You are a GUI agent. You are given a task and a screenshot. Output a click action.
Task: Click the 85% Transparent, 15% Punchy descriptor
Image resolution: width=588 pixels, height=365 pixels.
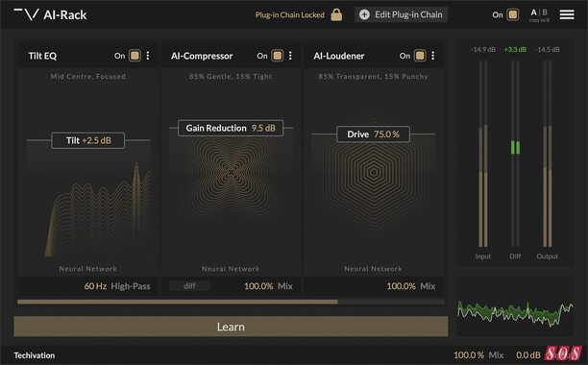(373, 77)
